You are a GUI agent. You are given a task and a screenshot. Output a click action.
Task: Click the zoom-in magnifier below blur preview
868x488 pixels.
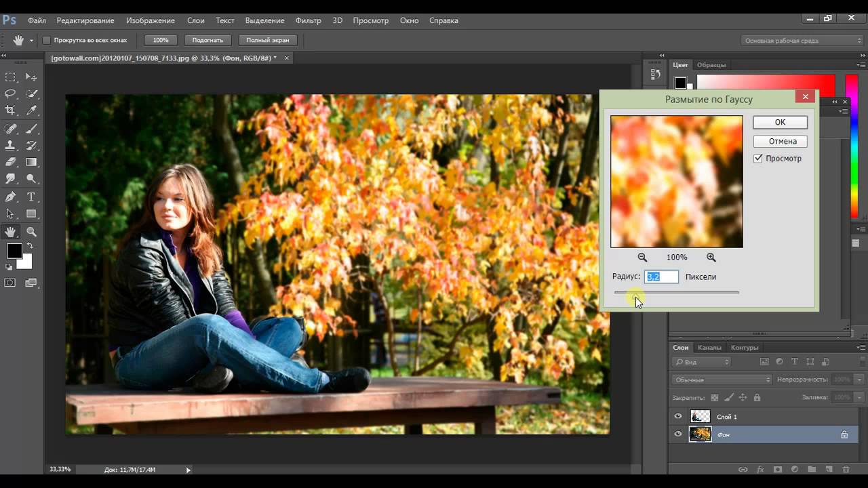coord(711,258)
